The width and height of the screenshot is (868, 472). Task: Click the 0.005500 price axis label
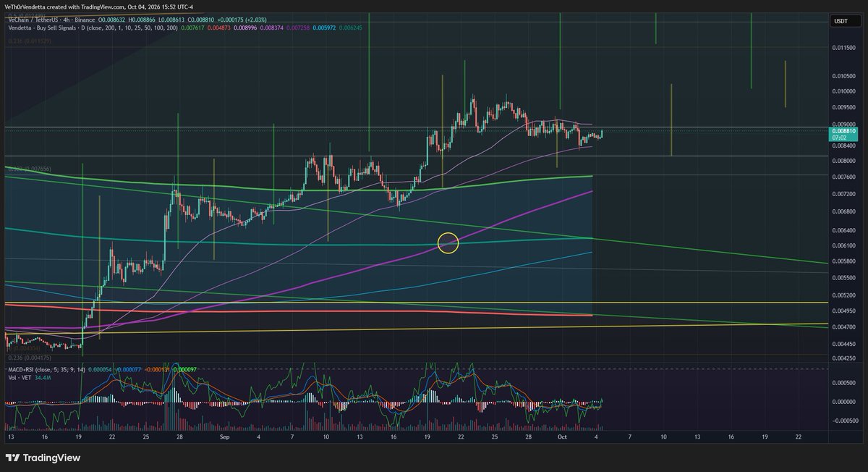point(843,278)
